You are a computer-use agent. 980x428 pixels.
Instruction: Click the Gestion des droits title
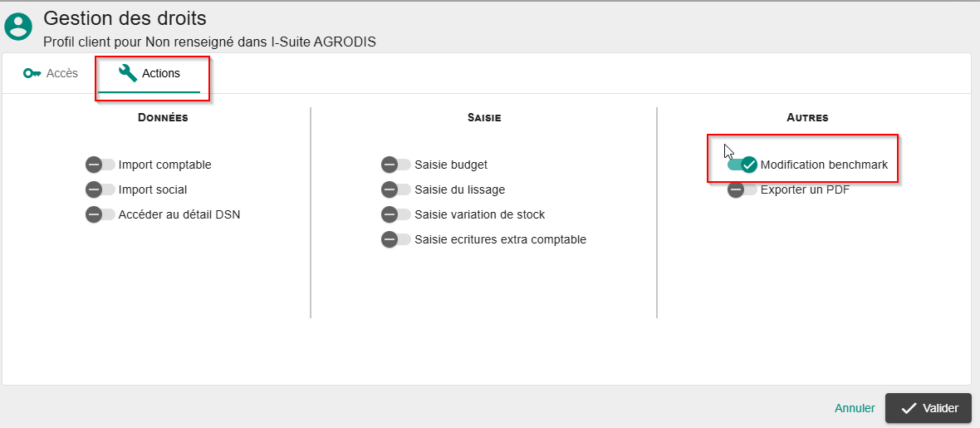pos(125,17)
